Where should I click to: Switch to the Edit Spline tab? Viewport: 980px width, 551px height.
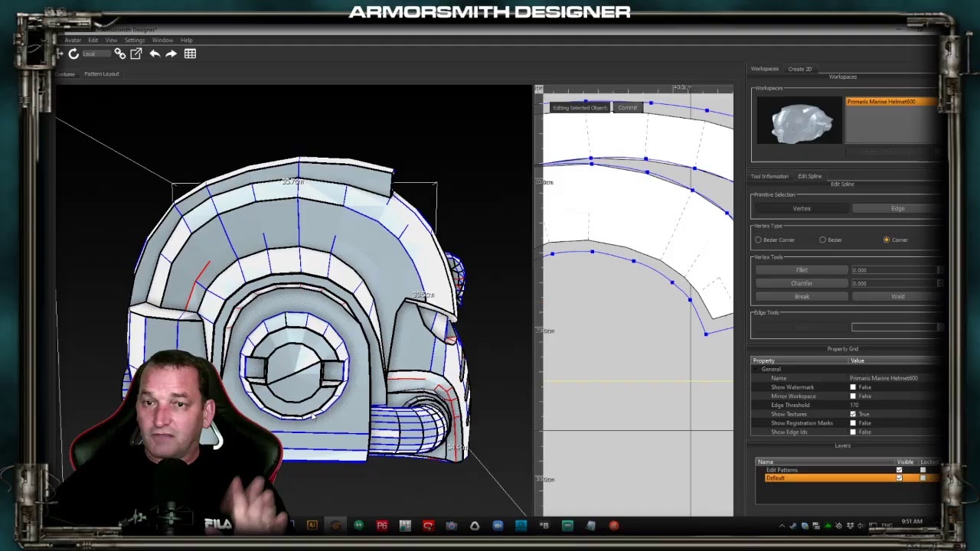point(810,176)
